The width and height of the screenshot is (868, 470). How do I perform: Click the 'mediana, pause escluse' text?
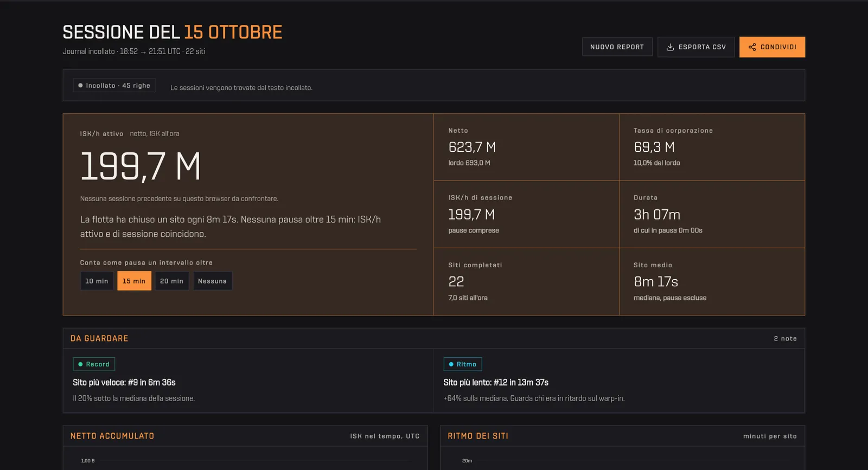670,298
